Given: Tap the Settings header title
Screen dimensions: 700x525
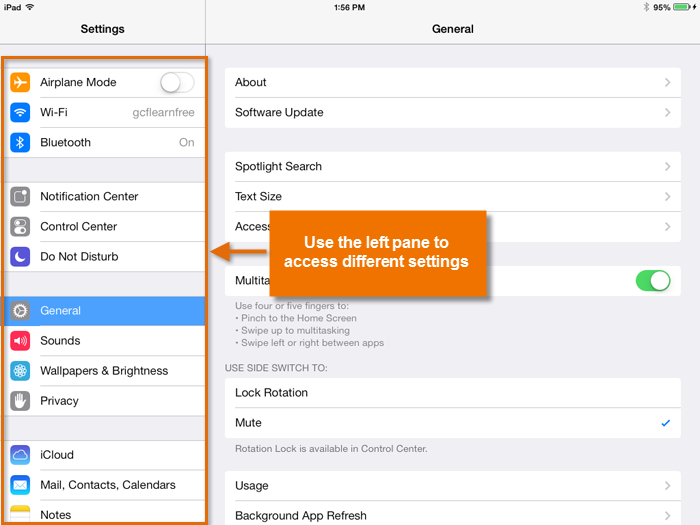Looking at the screenshot, I should (x=103, y=29).
